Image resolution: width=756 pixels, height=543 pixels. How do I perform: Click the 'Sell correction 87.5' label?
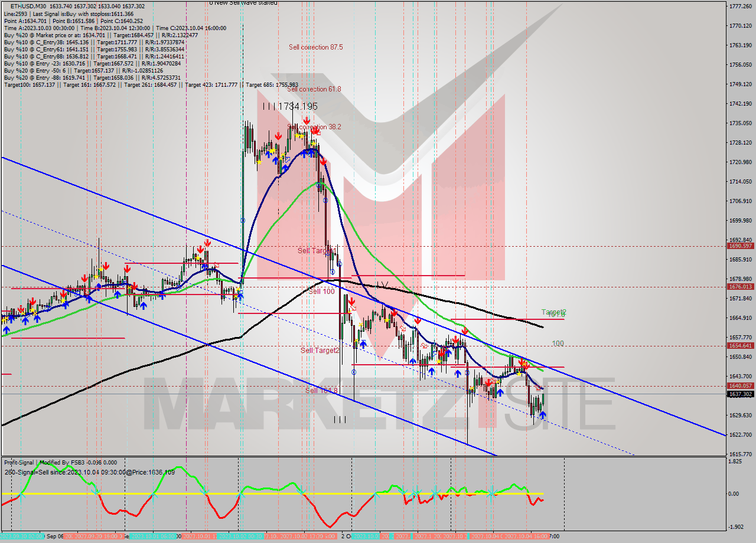click(x=315, y=47)
